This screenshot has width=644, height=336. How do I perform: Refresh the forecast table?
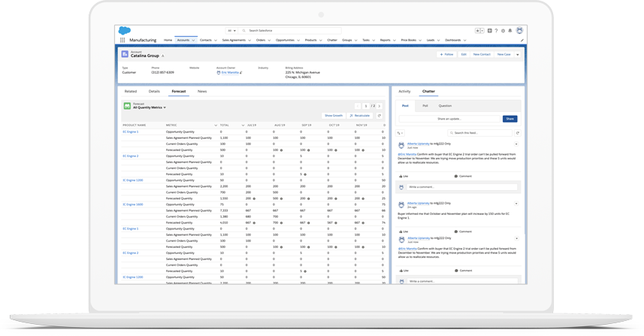[379, 116]
